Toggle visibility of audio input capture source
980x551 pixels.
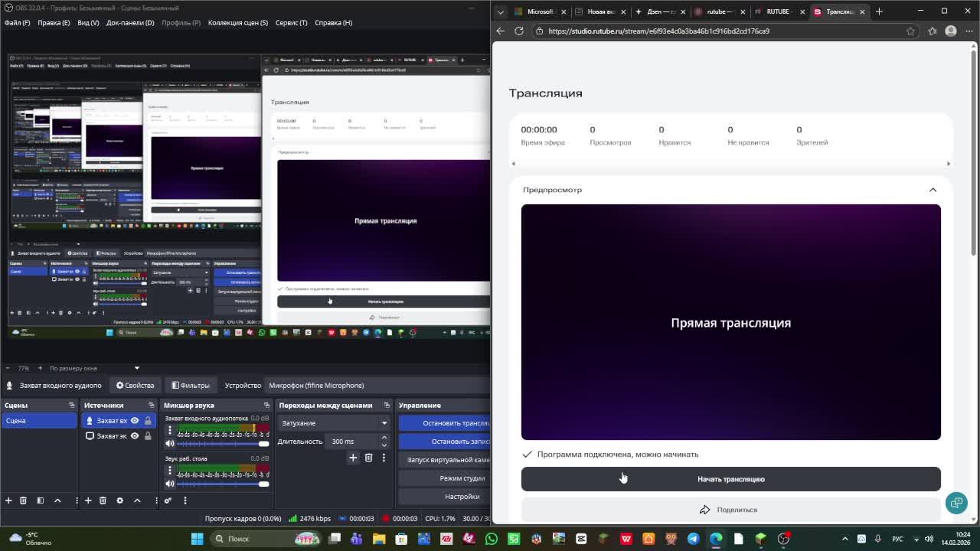click(135, 420)
